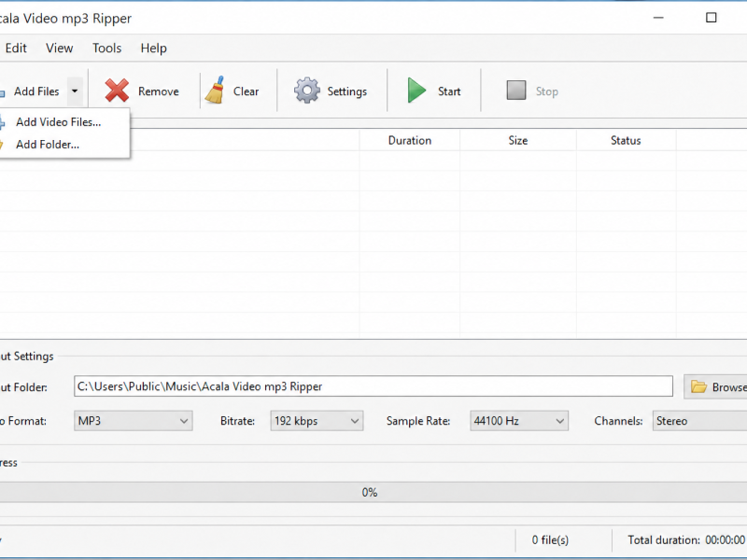Image resolution: width=747 pixels, height=560 pixels.
Task: Open the Channels Stereo dropdown
Action: click(x=699, y=421)
